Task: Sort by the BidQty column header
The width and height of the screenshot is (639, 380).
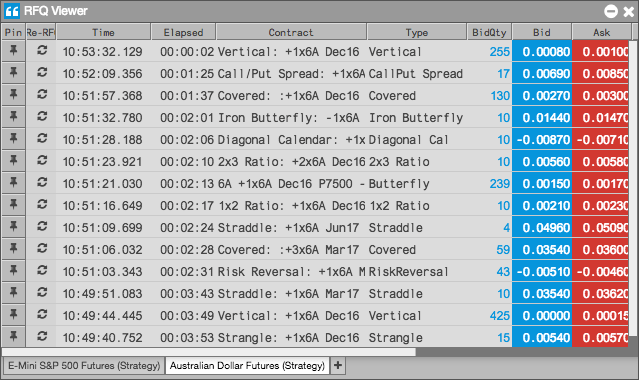Action: pos(489,32)
